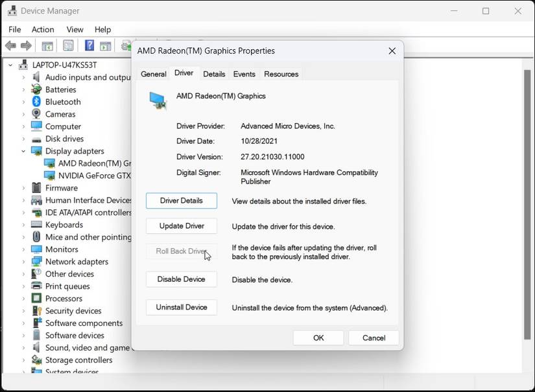Viewport: 535px width, 392px height.
Task: Click the Back navigation arrow
Action: pos(10,45)
